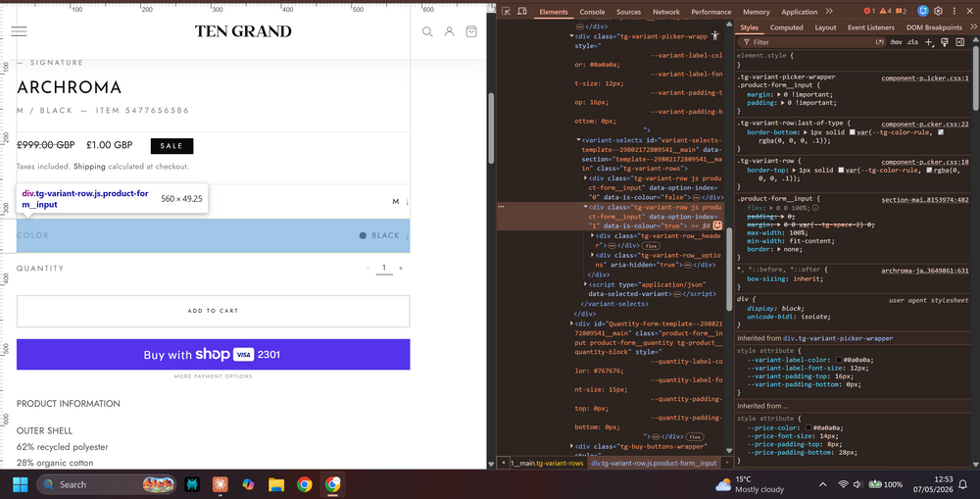
Task: Activate the inspect element picker tool
Action: tap(507, 11)
